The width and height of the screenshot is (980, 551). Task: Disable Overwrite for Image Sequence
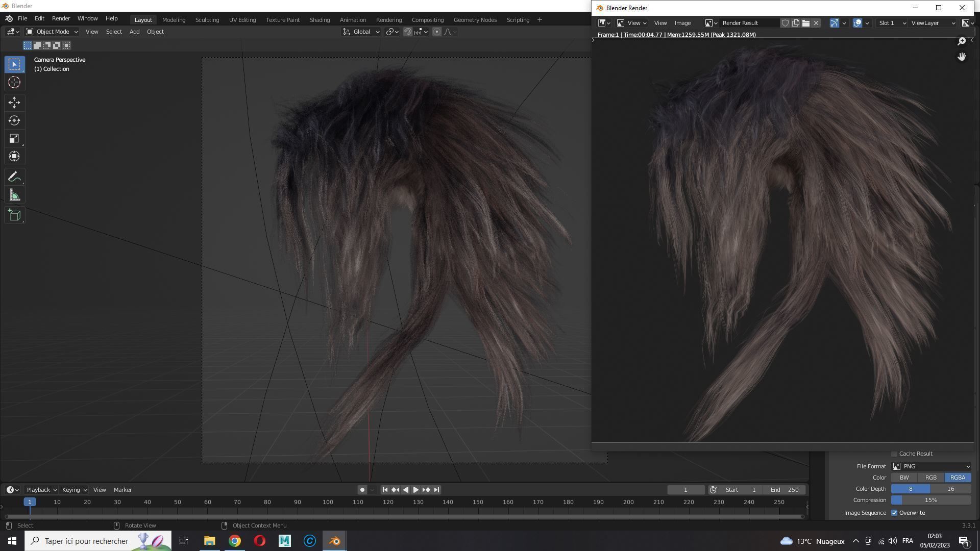pos(894,513)
